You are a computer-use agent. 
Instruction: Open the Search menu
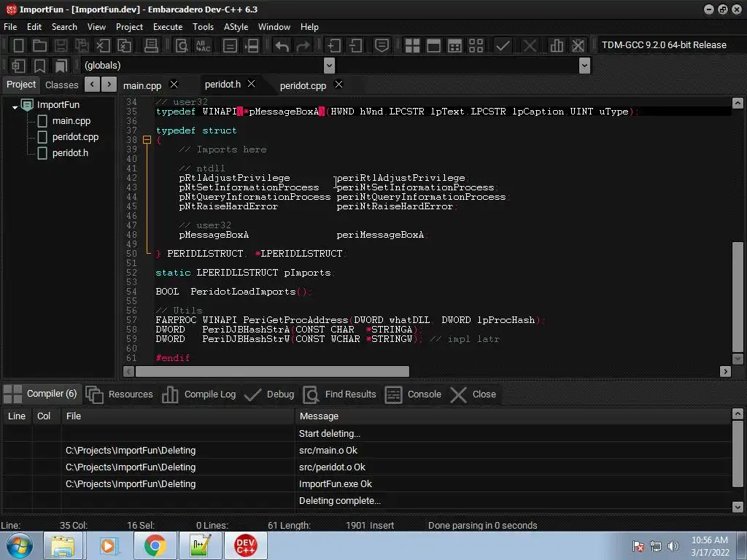coord(64,27)
